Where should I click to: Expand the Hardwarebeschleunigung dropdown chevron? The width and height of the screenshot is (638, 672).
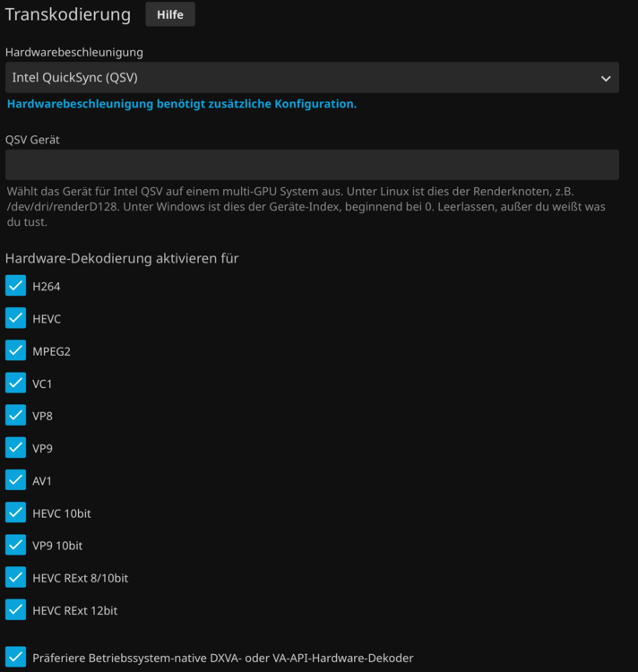606,79
